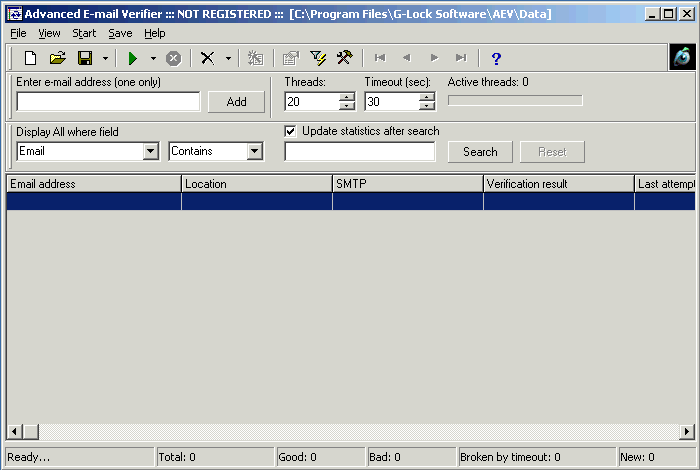Viewport: 700px width, 470px height.
Task: Click the horizontal scrollbar thumb
Action: [30, 432]
